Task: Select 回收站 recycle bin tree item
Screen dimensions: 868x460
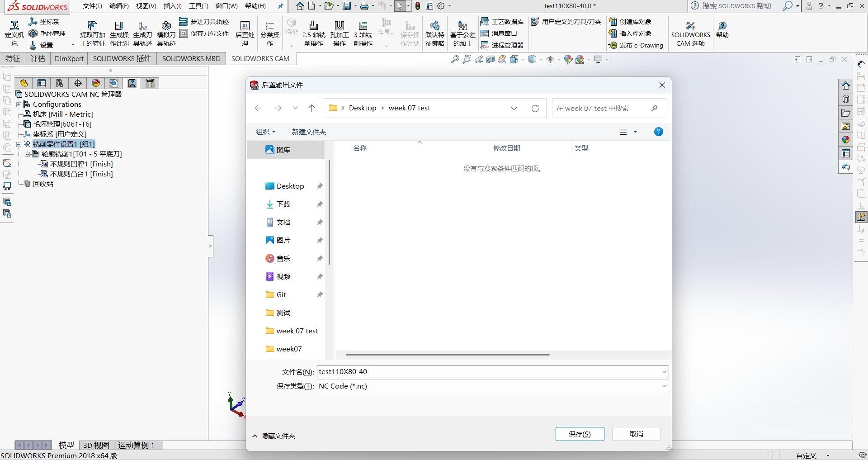Action: tap(43, 184)
